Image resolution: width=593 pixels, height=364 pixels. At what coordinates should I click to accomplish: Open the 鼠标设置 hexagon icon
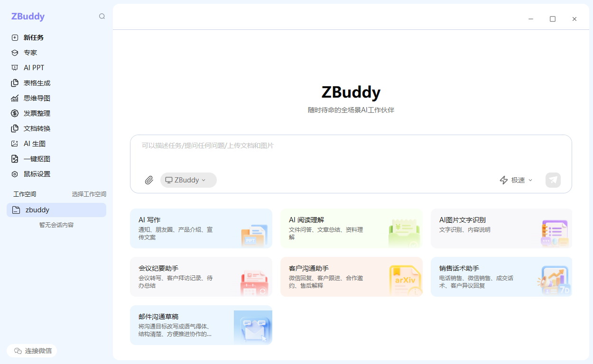[x=15, y=174]
